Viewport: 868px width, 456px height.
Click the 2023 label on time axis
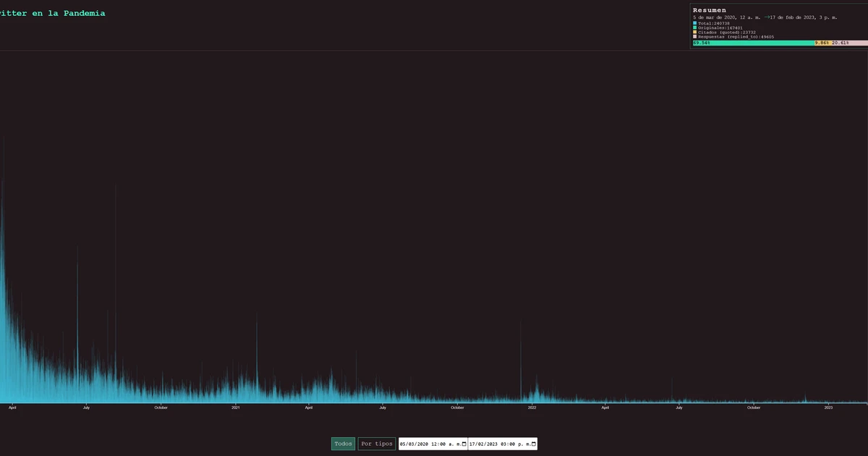829,408
